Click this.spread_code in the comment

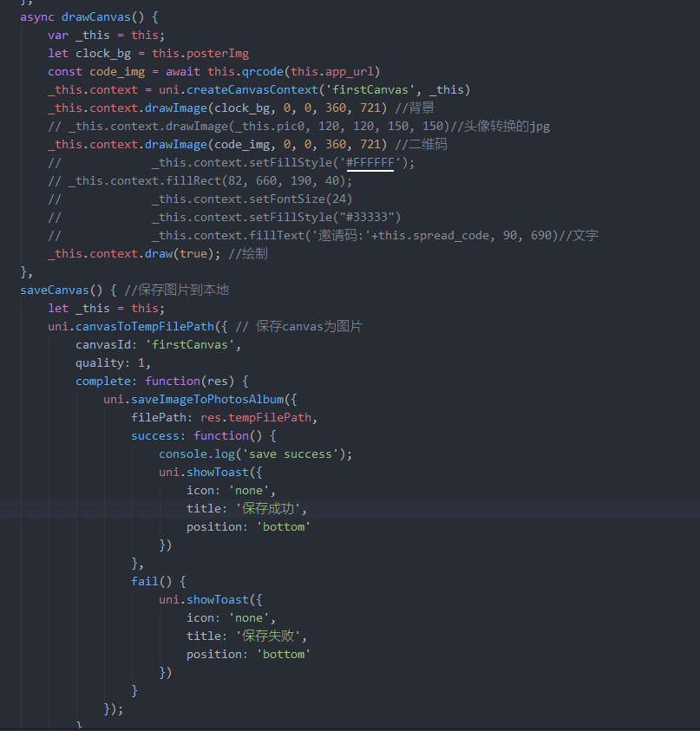coord(434,236)
